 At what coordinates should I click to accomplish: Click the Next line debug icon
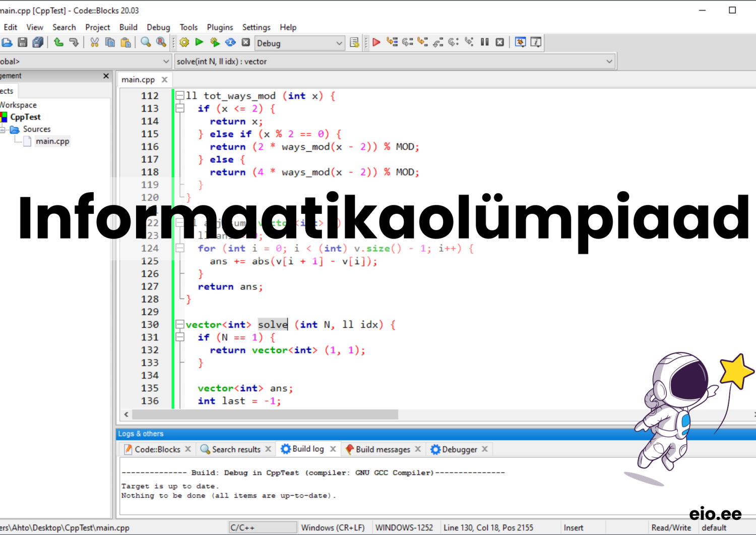click(407, 42)
